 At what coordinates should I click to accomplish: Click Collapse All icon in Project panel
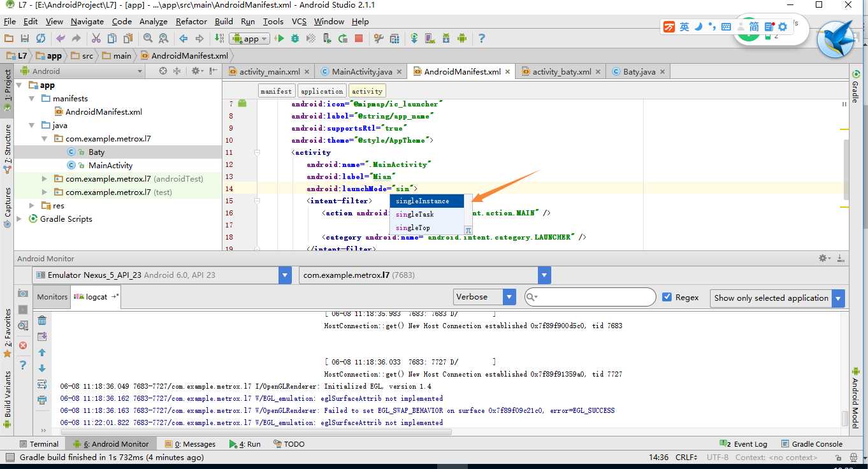pyautogui.click(x=177, y=71)
